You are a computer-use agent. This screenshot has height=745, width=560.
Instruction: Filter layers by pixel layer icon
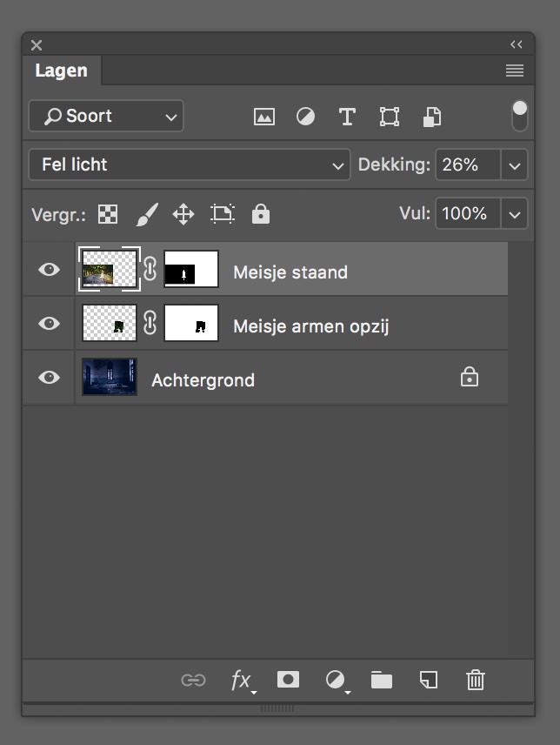pos(264,117)
